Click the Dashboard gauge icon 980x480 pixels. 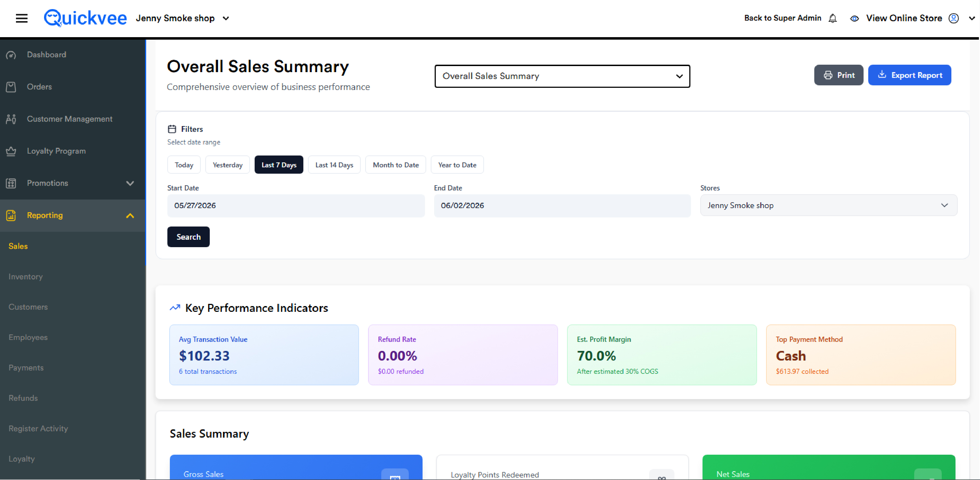(x=11, y=55)
